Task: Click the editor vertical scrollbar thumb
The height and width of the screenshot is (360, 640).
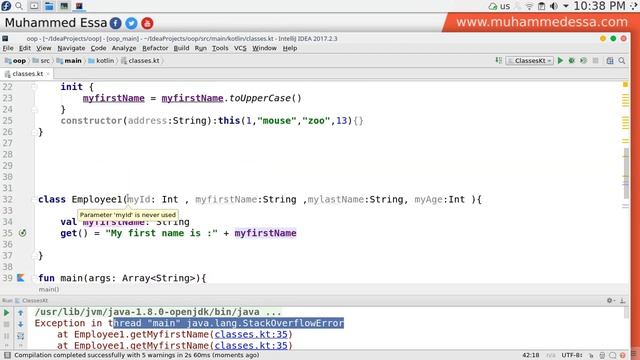Action: coord(626,173)
